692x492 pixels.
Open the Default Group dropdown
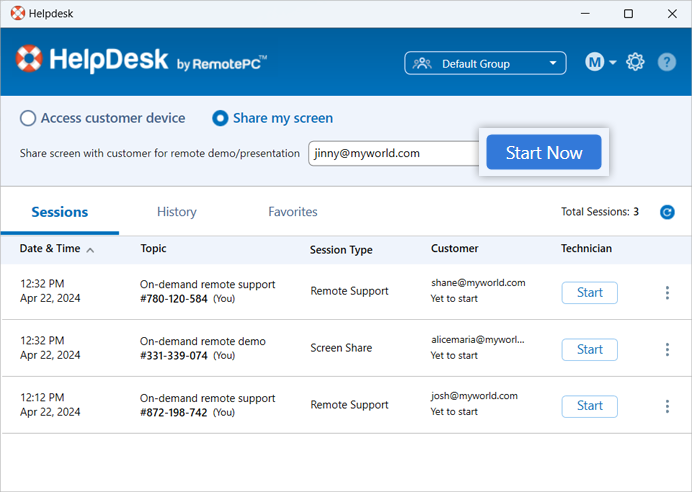click(485, 63)
